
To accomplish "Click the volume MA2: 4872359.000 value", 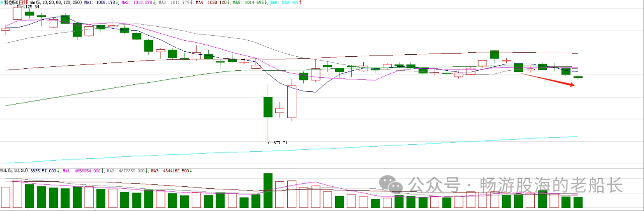I will point(125,171).
